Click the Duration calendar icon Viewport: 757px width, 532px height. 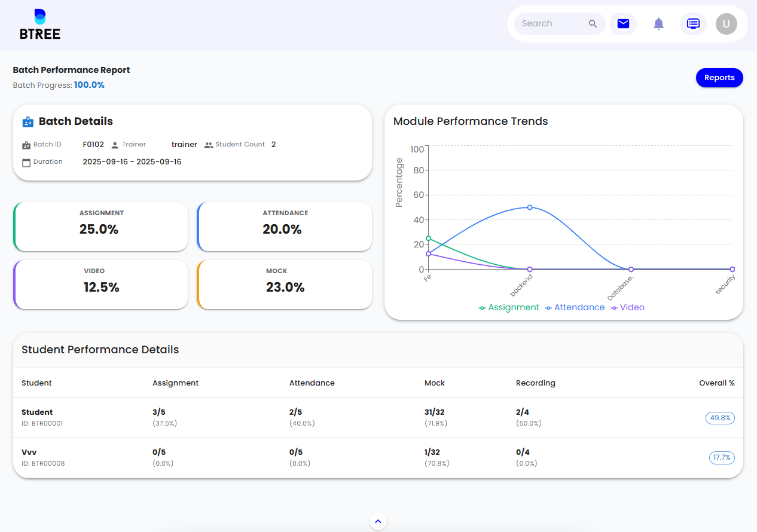click(26, 163)
